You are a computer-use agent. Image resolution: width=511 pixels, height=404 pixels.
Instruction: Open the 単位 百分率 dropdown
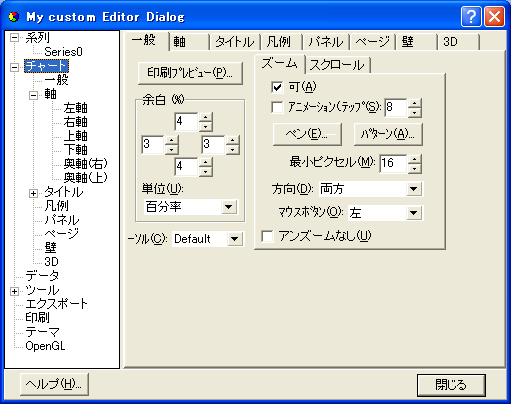pos(229,207)
